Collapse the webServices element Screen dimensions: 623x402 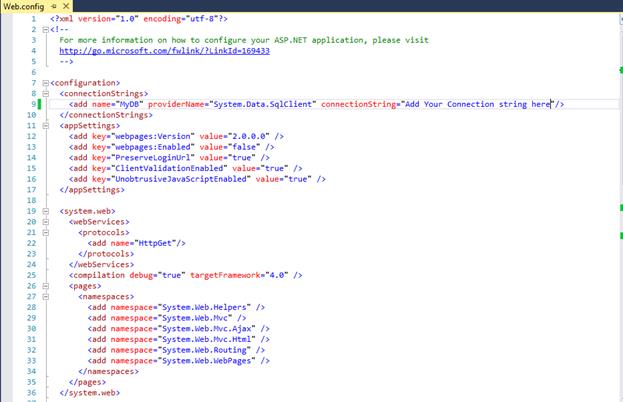[45, 222]
